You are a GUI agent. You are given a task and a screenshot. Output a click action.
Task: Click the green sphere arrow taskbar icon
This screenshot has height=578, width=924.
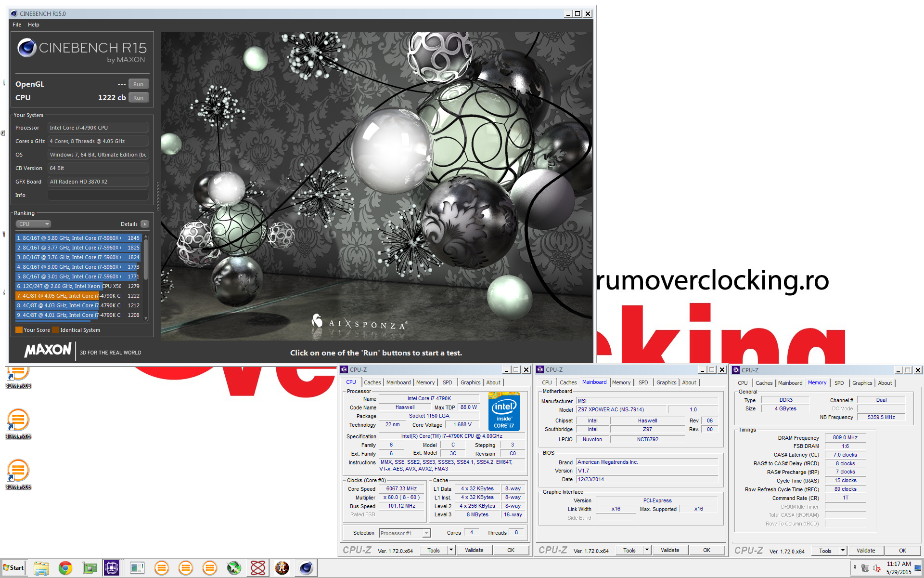[234, 568]
